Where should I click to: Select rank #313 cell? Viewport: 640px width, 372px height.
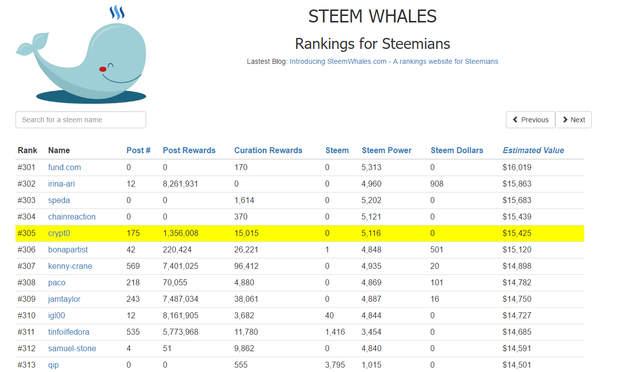pyautogui.click(x=27, y=365)
